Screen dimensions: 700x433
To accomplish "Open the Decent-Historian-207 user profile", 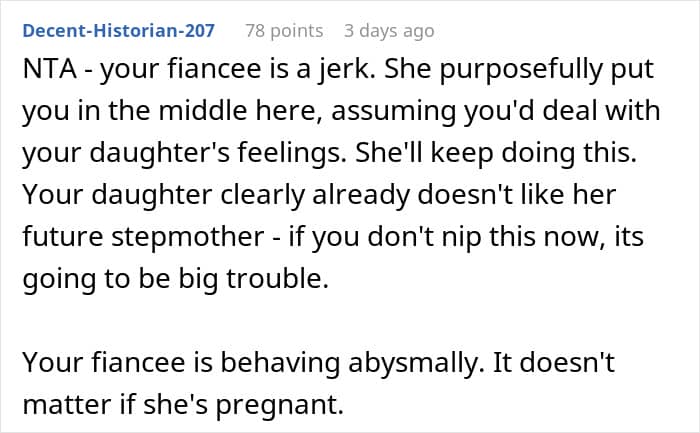I will click(x=119, y=31).
